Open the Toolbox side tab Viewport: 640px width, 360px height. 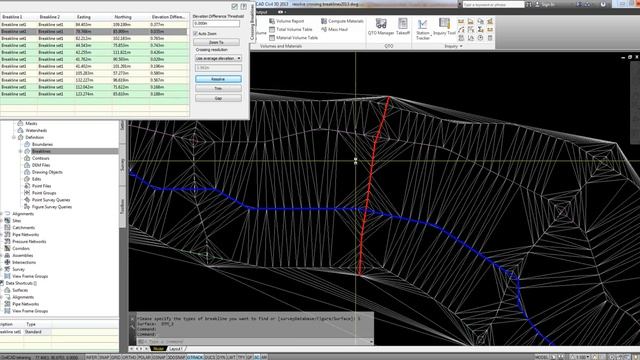(x=122, y=206)
